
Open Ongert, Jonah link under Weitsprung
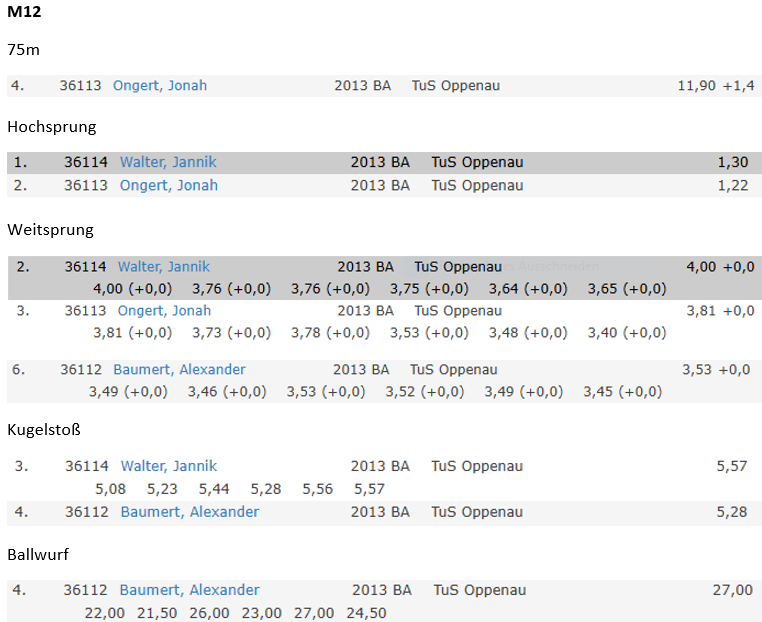click(x=164, y=311)
